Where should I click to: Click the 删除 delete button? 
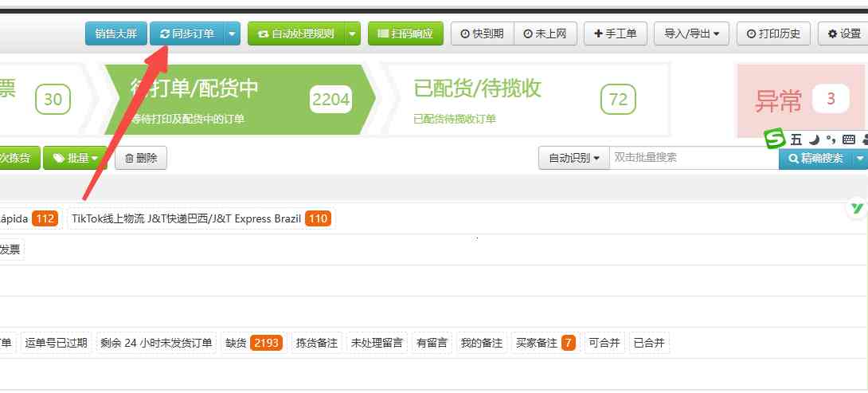click(141, 158)
